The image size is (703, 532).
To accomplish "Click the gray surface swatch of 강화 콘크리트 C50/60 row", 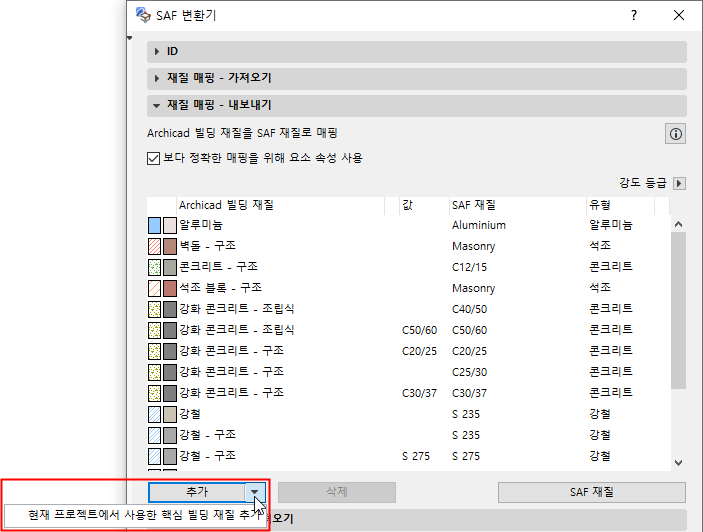I will pos(170,331).
